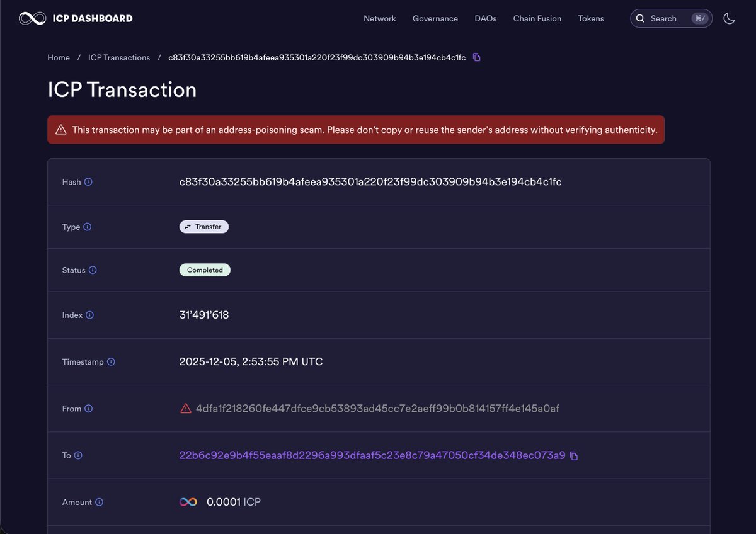This screenshot has height=534, width=756.
Task: Click the info icon next to Hash
Action: (x=88, y=182)
